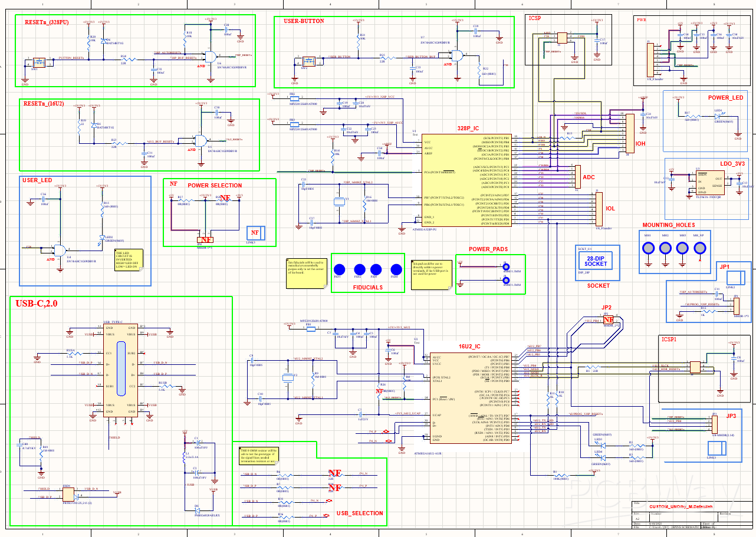Select the U5 AND gate in RESETn_(16U2)
The image size is (756, 537).
pyautogui.click(x=200, y=141)
